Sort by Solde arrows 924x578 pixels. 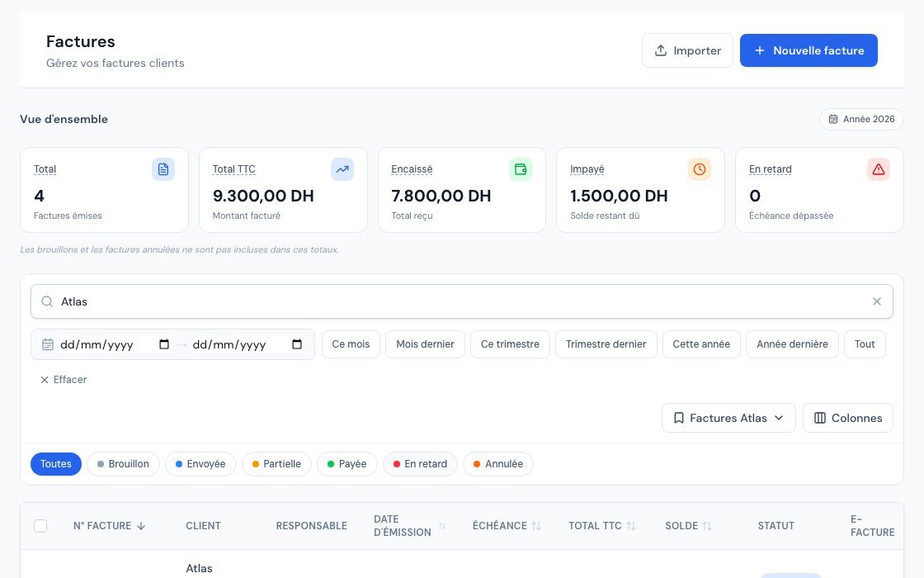707,526
